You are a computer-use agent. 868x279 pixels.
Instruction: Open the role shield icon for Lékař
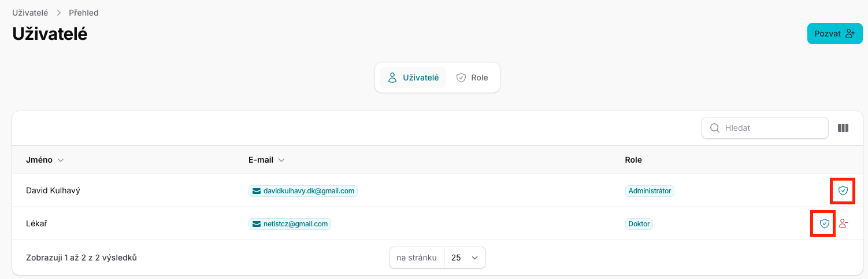point(824,223)
